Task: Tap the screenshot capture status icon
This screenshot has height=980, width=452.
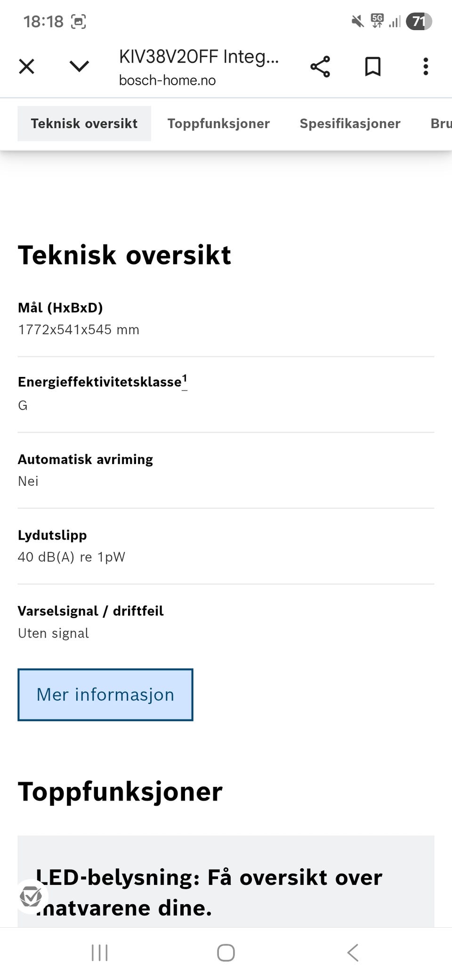Action: [79, 21]
